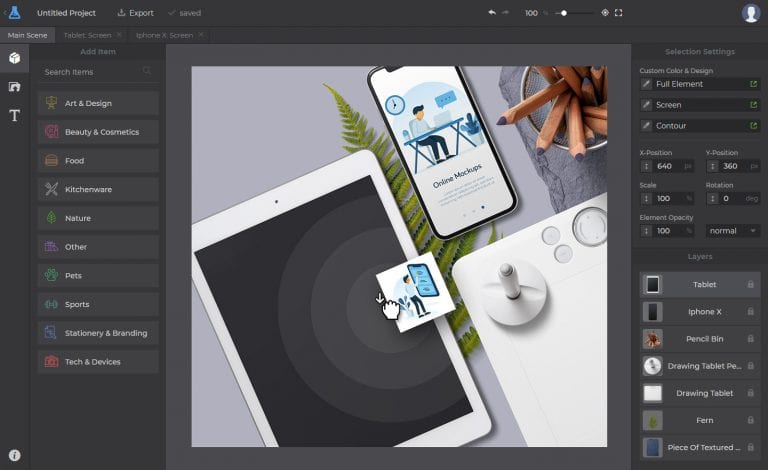Click the Scale stepper arrows

pos(646,199)
